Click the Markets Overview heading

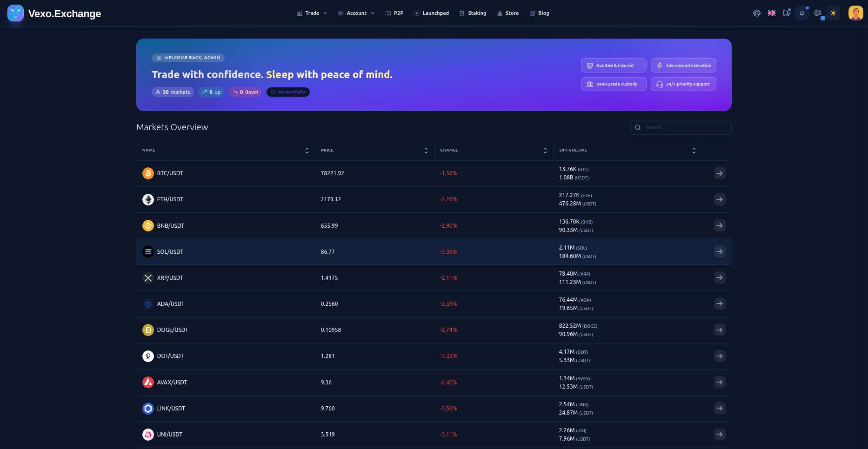[x=172, y=127]
